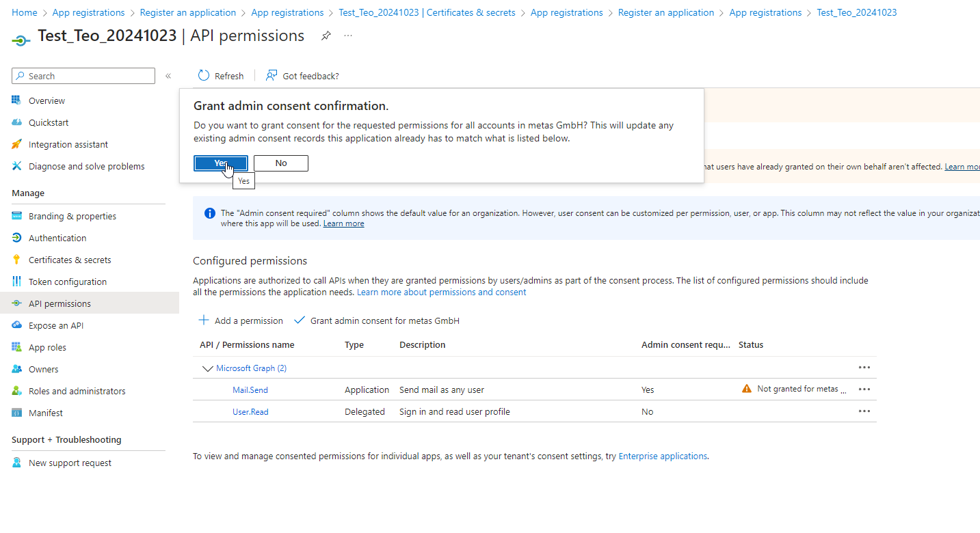Open Token configuration section

(68, 282)
